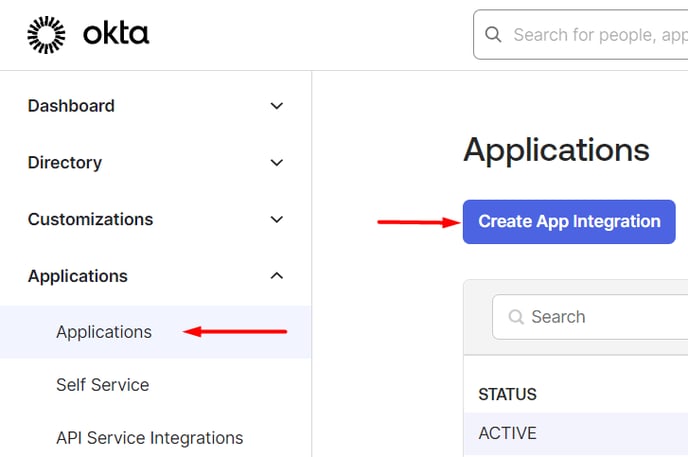Open the Dashboard sidebar section

click(71, 106)
